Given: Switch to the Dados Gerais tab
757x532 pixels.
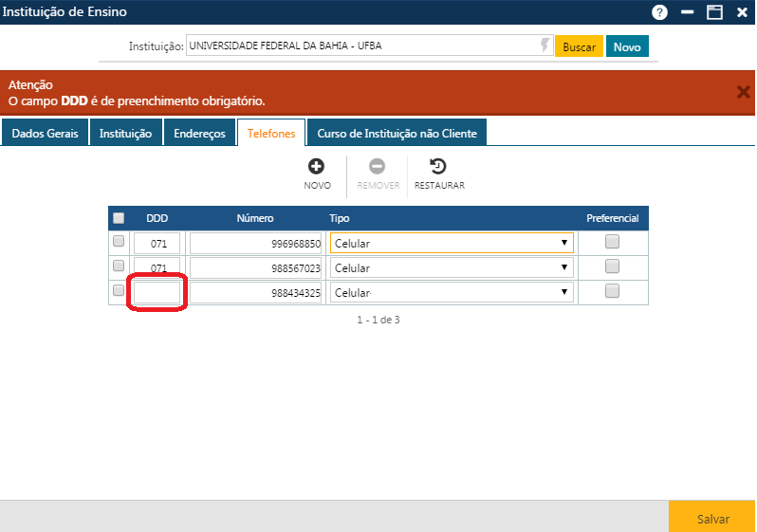Looking at the screenshot, I should point(45,134).
